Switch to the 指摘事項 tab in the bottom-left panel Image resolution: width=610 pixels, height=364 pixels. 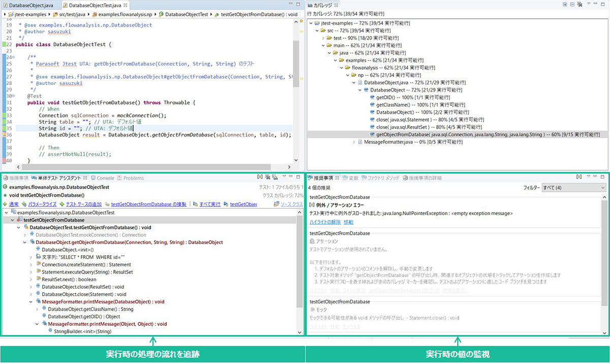16,178
